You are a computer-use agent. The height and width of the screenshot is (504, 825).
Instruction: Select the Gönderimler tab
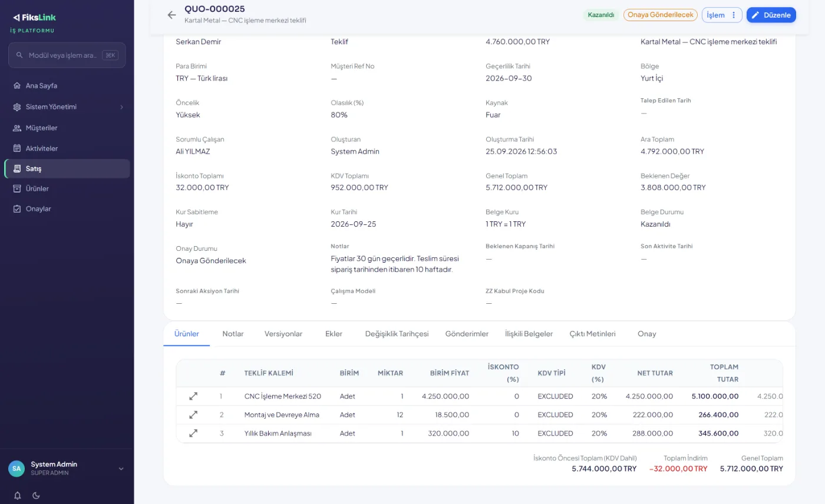click(467, 334)
